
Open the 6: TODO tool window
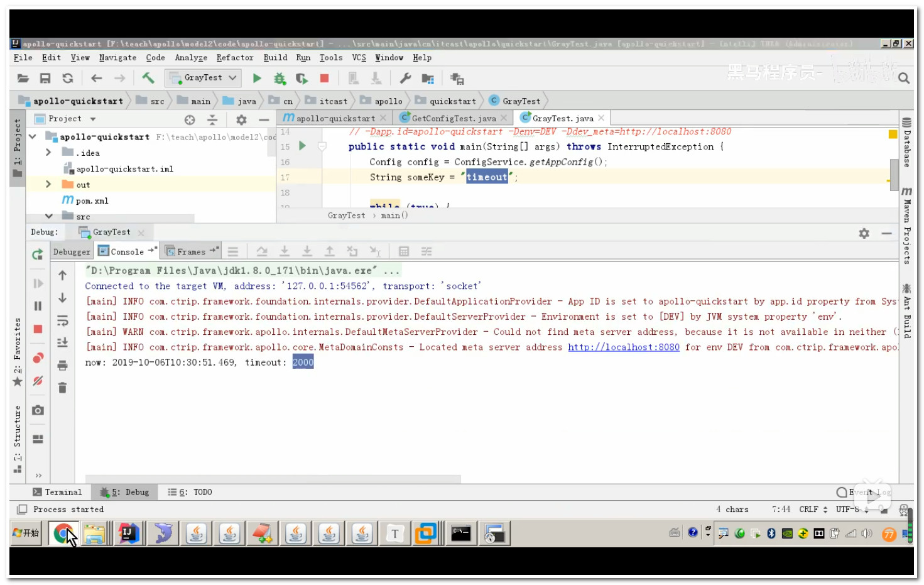click(190, 493)
